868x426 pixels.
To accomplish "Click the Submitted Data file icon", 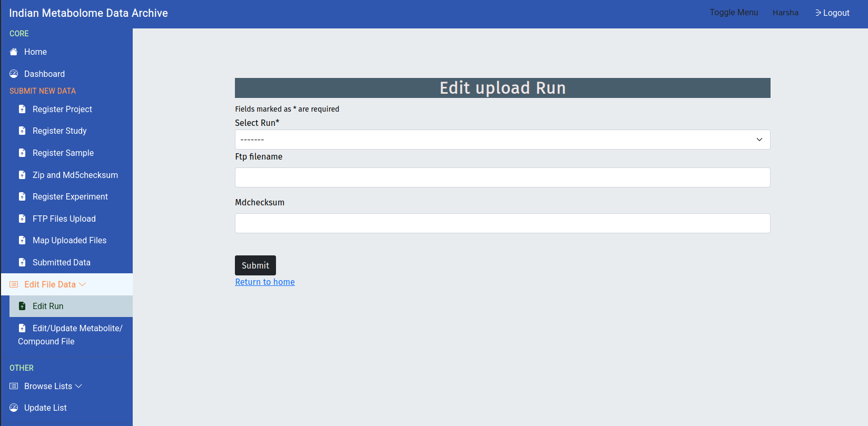I will (x=22, y=262).
